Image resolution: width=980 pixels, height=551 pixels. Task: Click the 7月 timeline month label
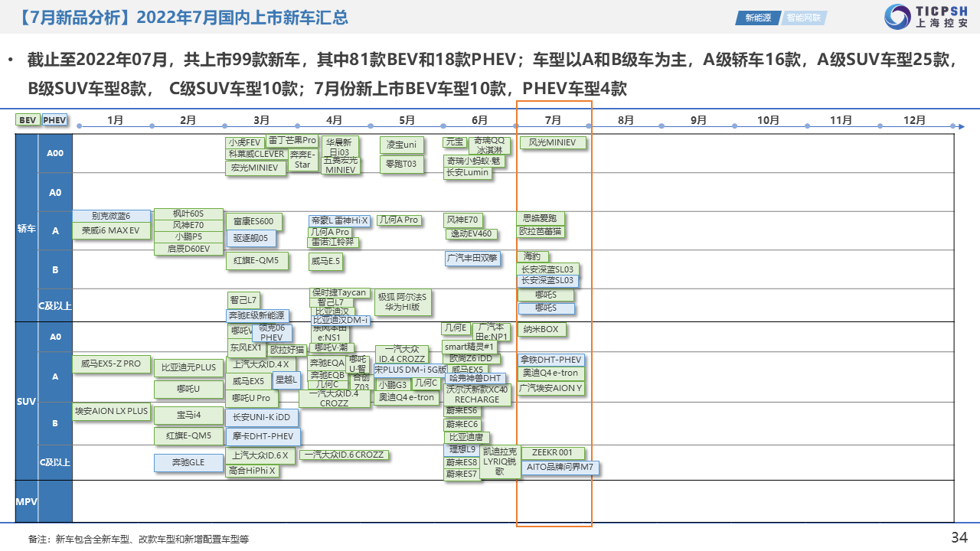click(553, 120)
